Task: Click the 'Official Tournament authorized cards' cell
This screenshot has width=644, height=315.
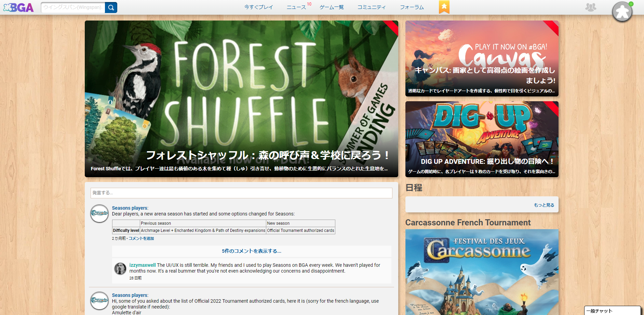Action: pyautogui.click(x=300, y=231)
